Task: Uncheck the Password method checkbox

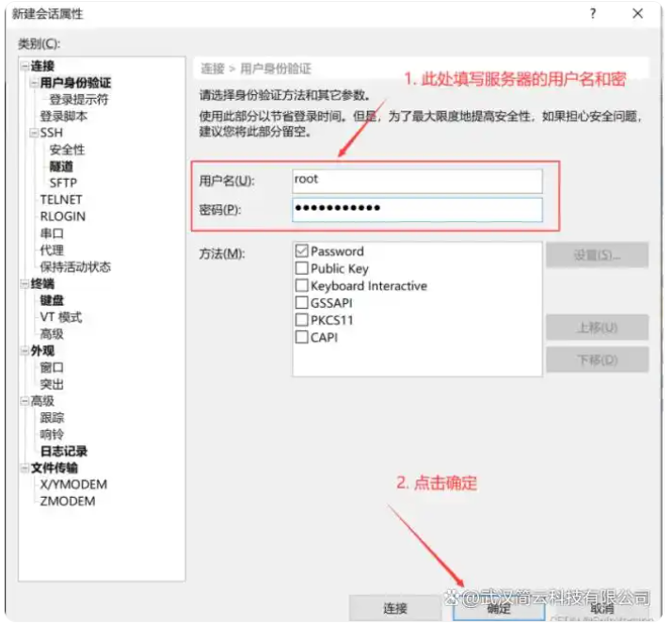Action: (302, 251)
